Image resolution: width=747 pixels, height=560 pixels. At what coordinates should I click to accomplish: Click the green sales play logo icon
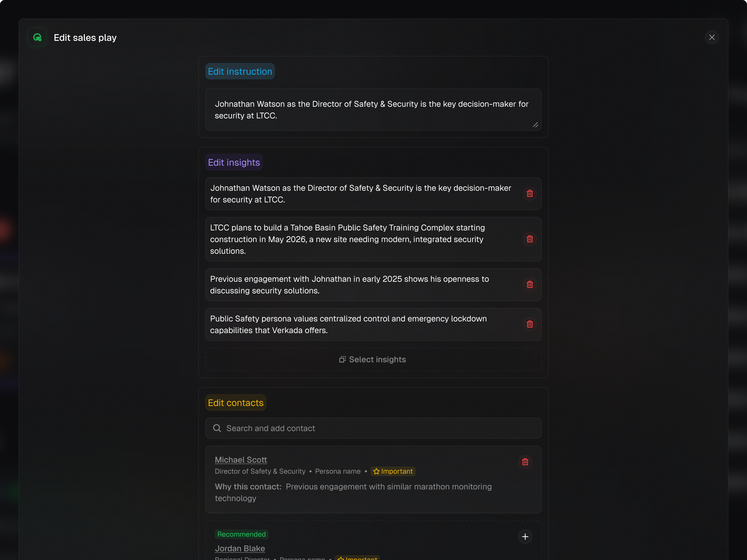[x=37, y=37]
